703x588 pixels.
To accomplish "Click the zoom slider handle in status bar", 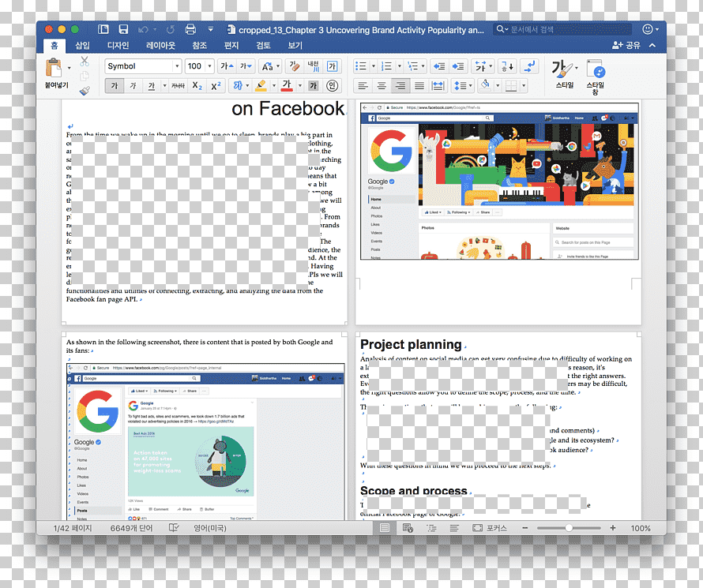I will tap(569, 528).
